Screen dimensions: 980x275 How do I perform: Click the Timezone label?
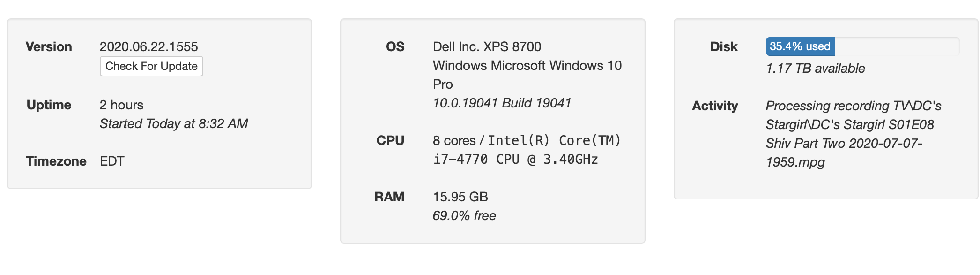(56, 161)
